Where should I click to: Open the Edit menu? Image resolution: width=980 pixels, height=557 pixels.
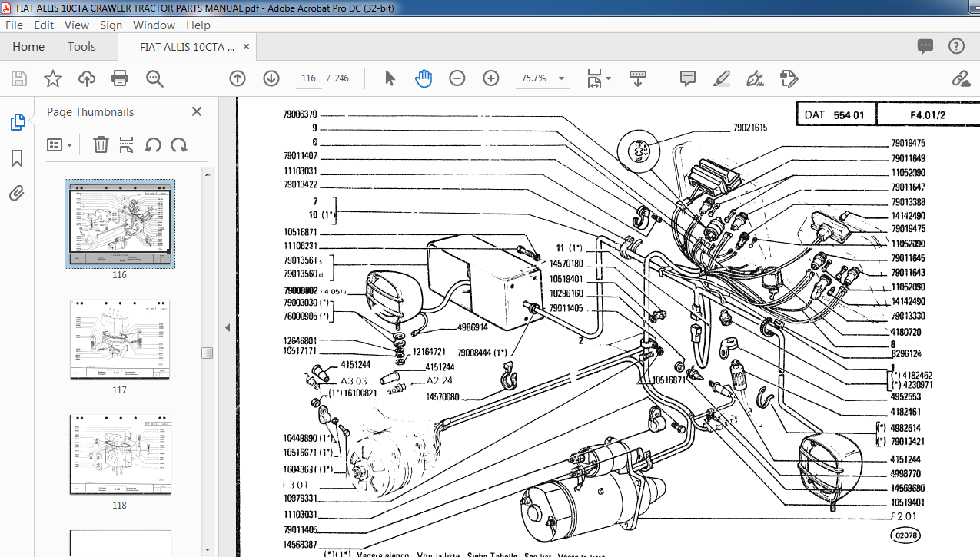(x=44, y=25)
